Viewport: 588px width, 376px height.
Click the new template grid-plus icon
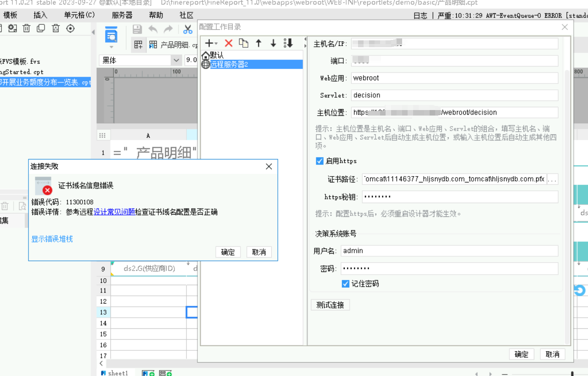[138, 44]
